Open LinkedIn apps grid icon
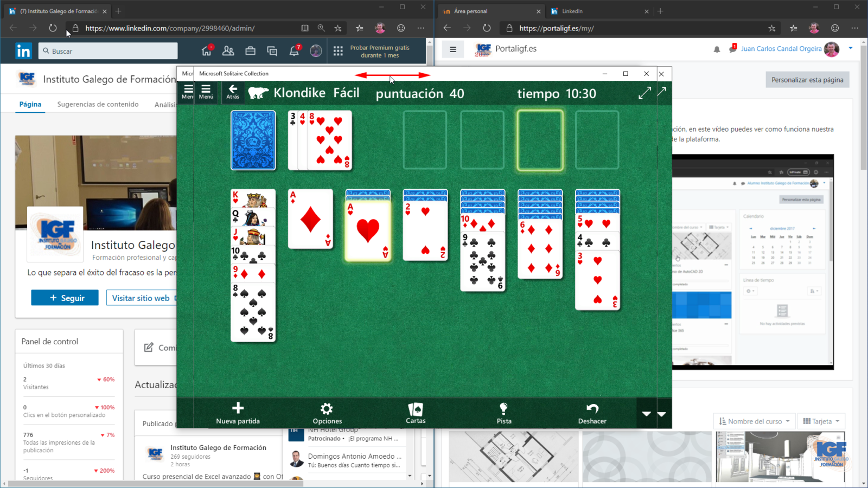This screenshot has width=868, height=488. point(338,51)
